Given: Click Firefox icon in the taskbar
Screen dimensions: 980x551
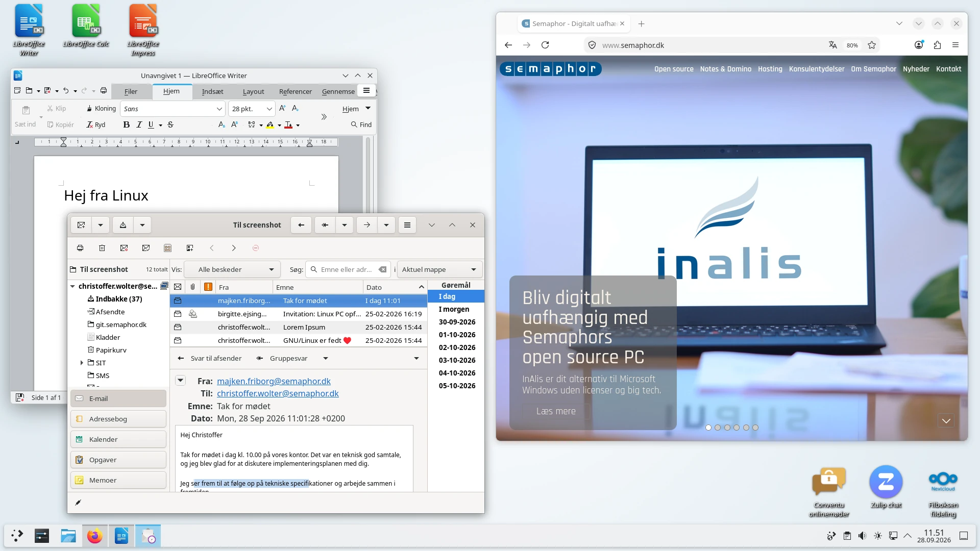Looking at the screenshot, I should (94, 536).
